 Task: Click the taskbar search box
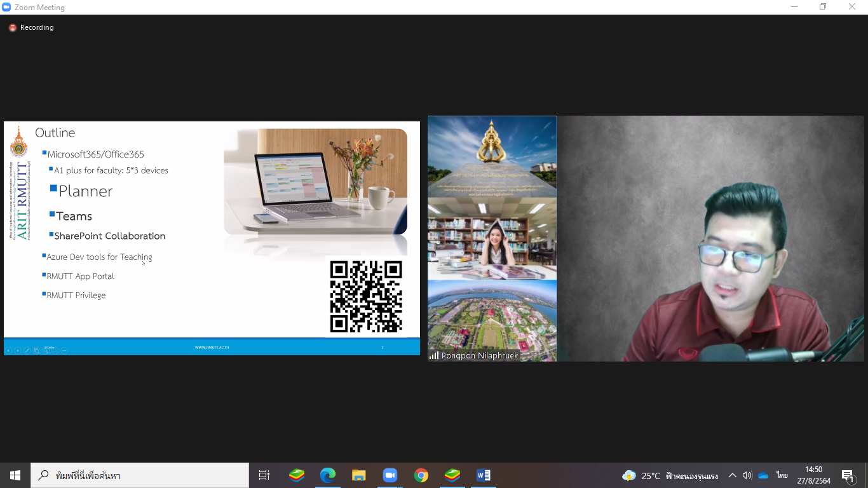click(140, 475)
